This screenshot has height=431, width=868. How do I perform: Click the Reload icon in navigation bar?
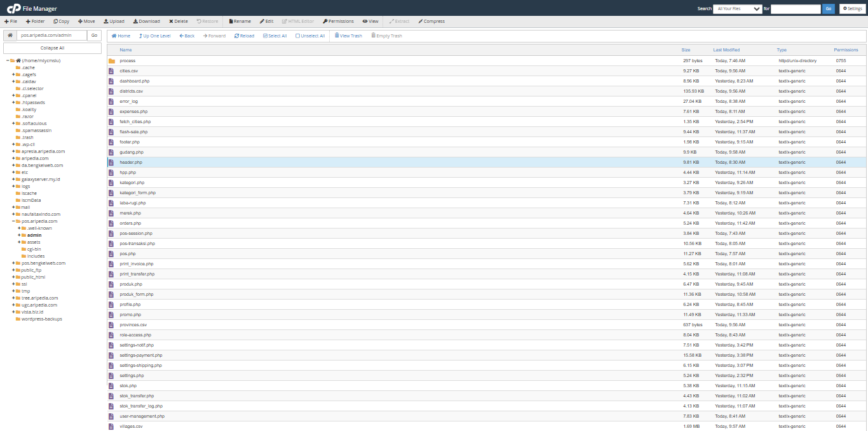click(236, 36)
